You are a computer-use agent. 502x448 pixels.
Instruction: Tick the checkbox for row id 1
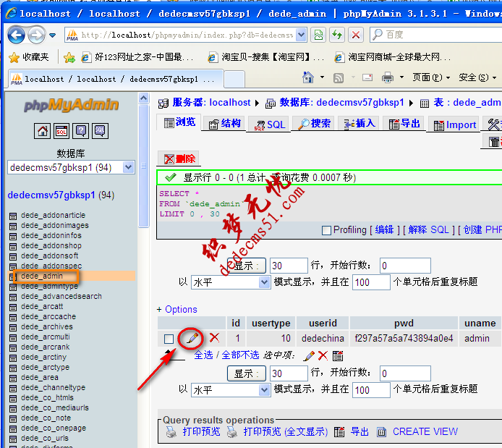click(169, 339)
